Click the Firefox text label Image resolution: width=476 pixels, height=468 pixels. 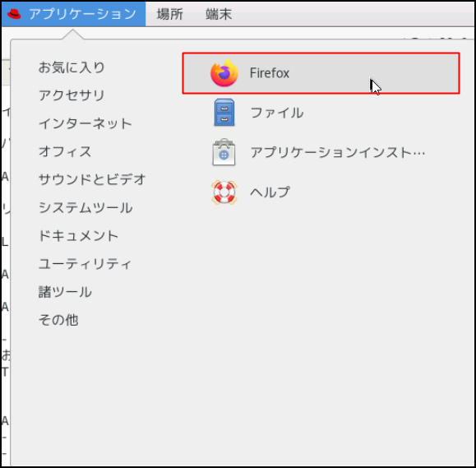[x=270, y=73]
